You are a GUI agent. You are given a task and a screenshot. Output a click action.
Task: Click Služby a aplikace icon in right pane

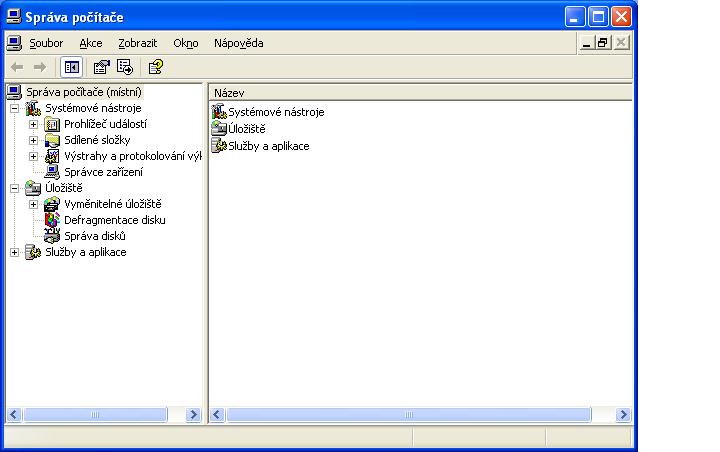coord(219,146)
